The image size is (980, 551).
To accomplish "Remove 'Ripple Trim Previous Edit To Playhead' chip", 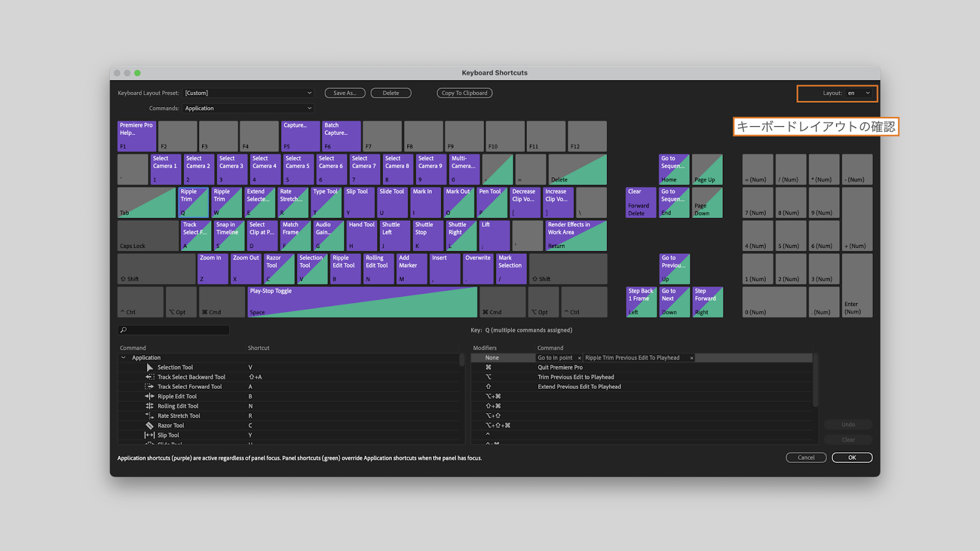I will [x=692, y=358].
